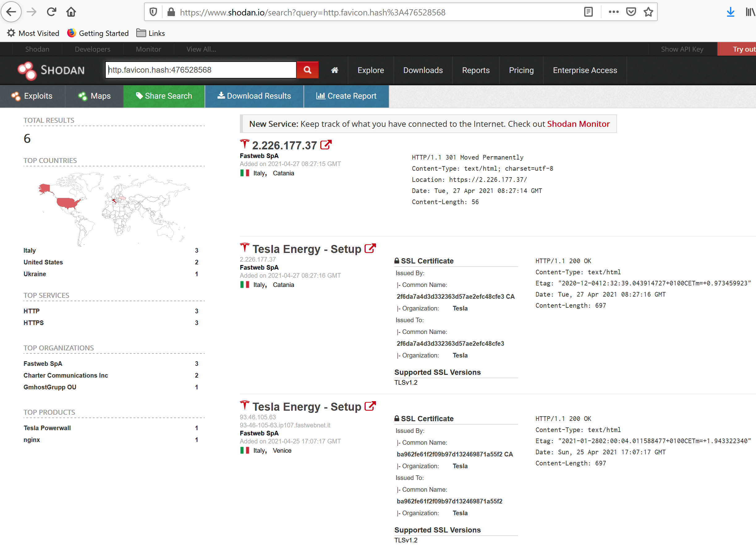Open Tesla Energy - Setup result for Venice
Viewport: 756px width, 548px height.
pyautogui.click(x=307, y=407)
